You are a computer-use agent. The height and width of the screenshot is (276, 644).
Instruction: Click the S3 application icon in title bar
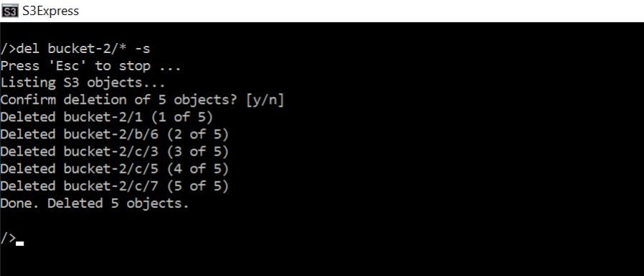[x=9, y=11]
